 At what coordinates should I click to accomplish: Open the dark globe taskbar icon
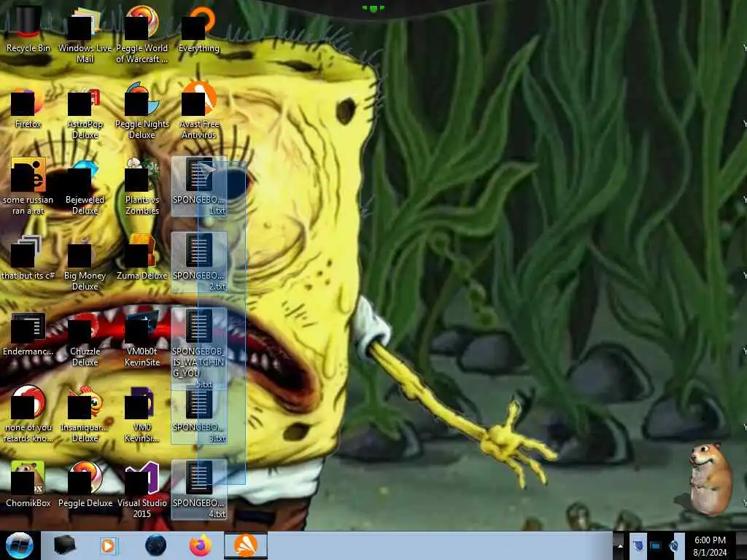click(155, 545)
